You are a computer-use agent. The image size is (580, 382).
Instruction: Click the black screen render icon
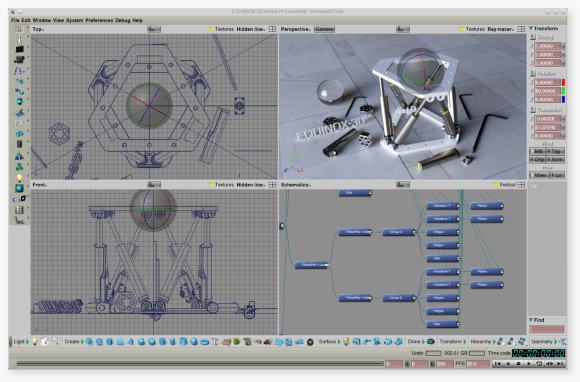19,49
